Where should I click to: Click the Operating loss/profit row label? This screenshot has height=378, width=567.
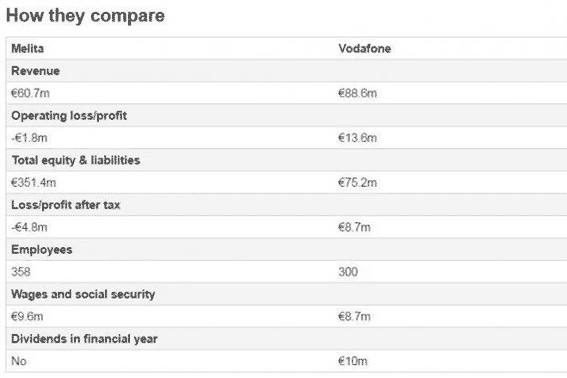(x=69, y=116)
